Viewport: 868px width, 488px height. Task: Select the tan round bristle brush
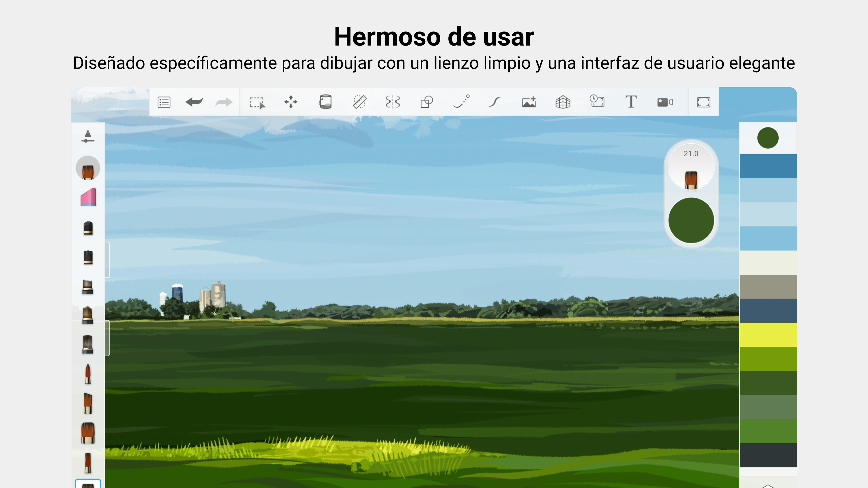coord(88,315)
